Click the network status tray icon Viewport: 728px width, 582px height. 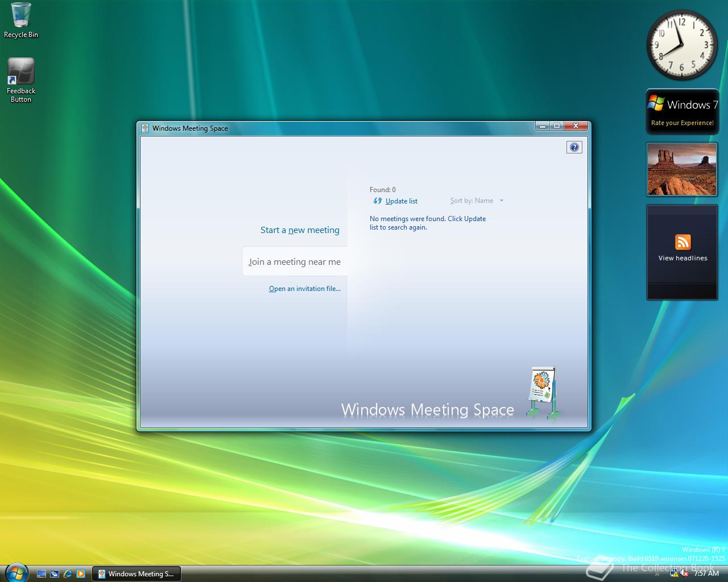[675, 573]
